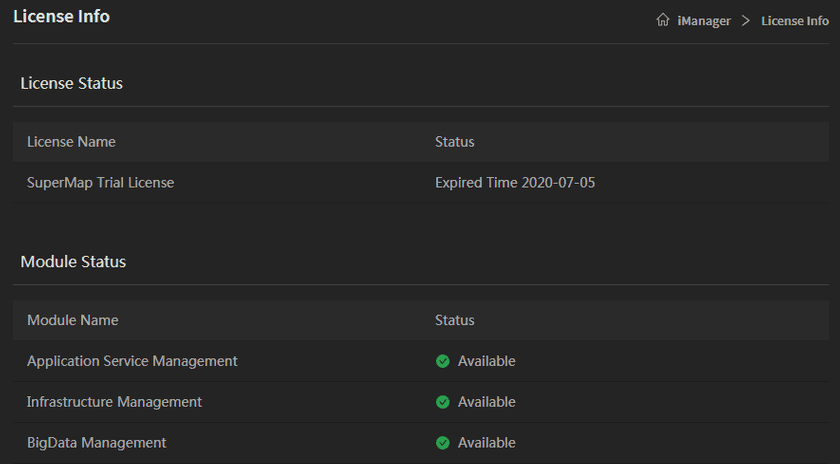The width and height of the screenshot is (840, 464).
Task: Click the green check icon for Application Service Management
Action: coord(443,361)
